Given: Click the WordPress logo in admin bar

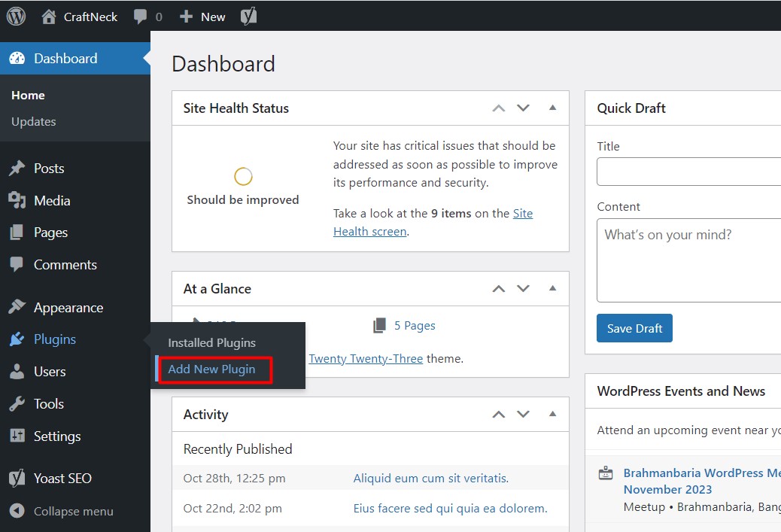Looking at the screenshot, I should coord(16,17).
